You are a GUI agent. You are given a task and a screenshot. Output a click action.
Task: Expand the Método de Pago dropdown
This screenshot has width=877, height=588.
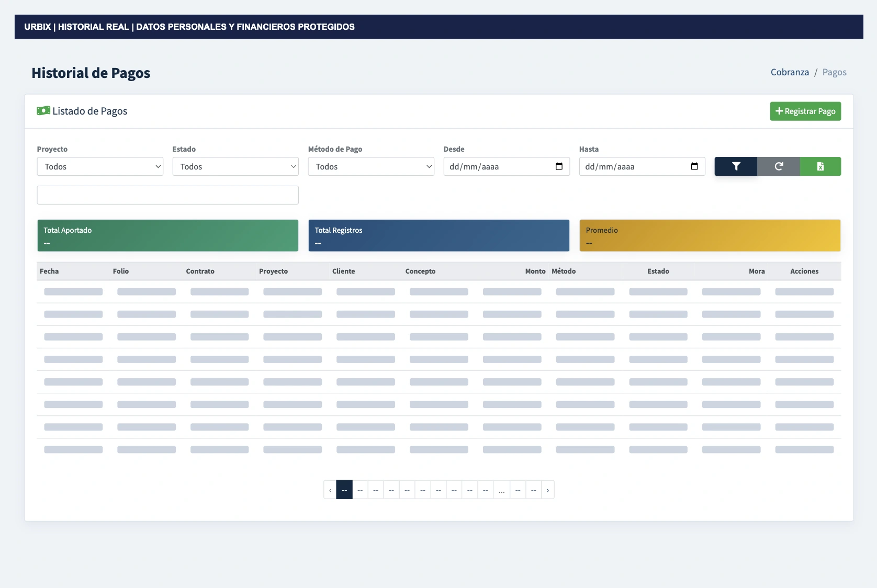pyautogui.click(x=371, y=166)
